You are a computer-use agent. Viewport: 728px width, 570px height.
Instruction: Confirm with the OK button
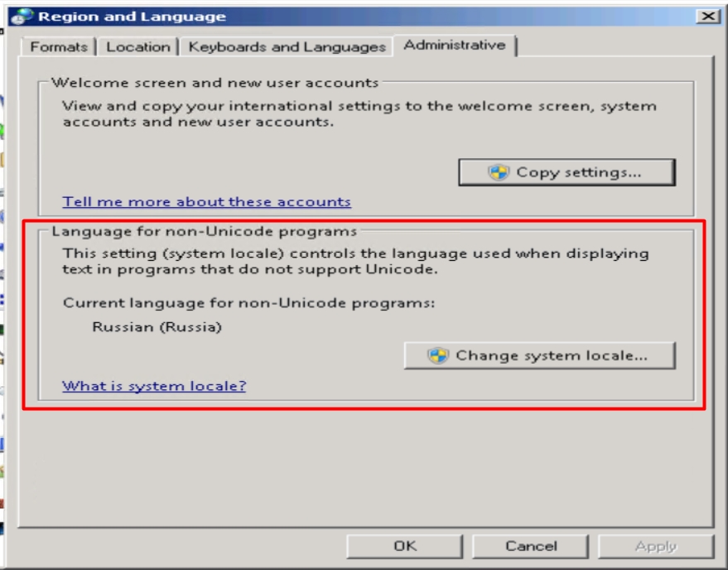point(405,546)
